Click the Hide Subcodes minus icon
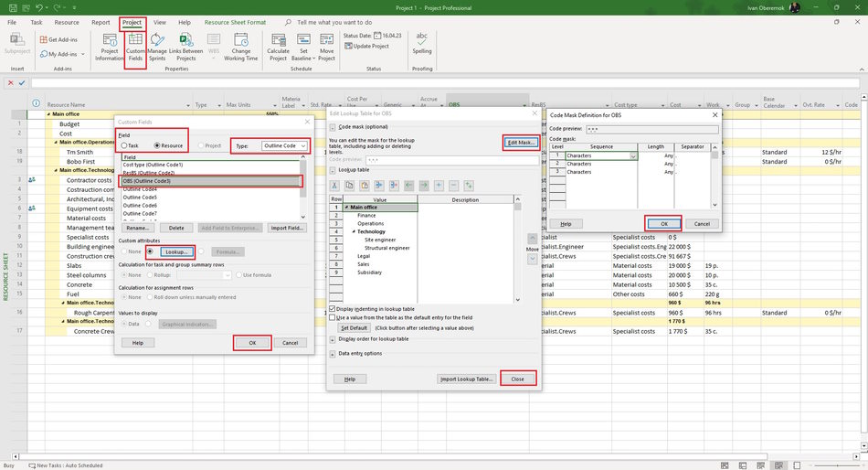The height and width of the screenshot is (470, 868). pos(454,185)
